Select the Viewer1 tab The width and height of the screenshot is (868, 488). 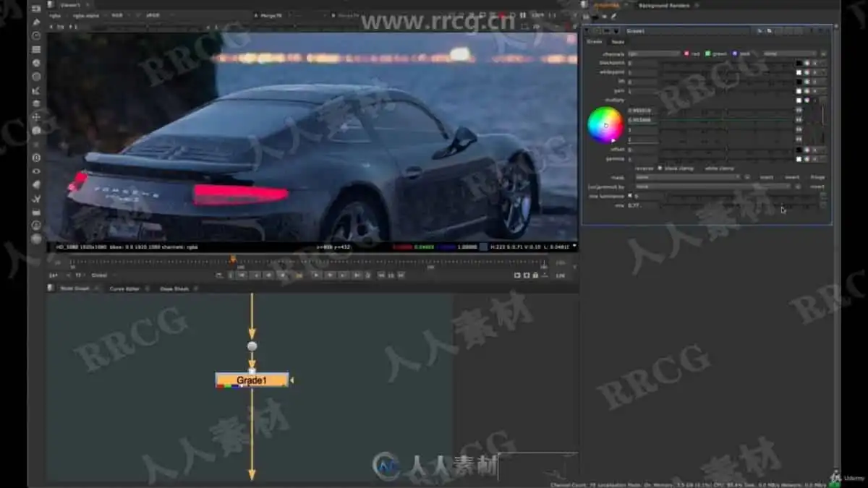[70, 4]
